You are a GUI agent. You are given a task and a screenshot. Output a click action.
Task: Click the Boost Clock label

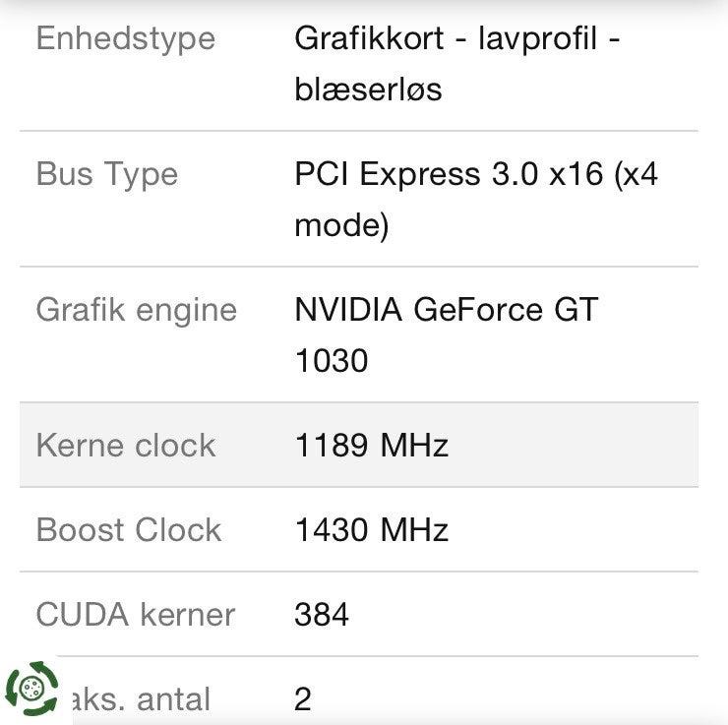pos(129,529)
